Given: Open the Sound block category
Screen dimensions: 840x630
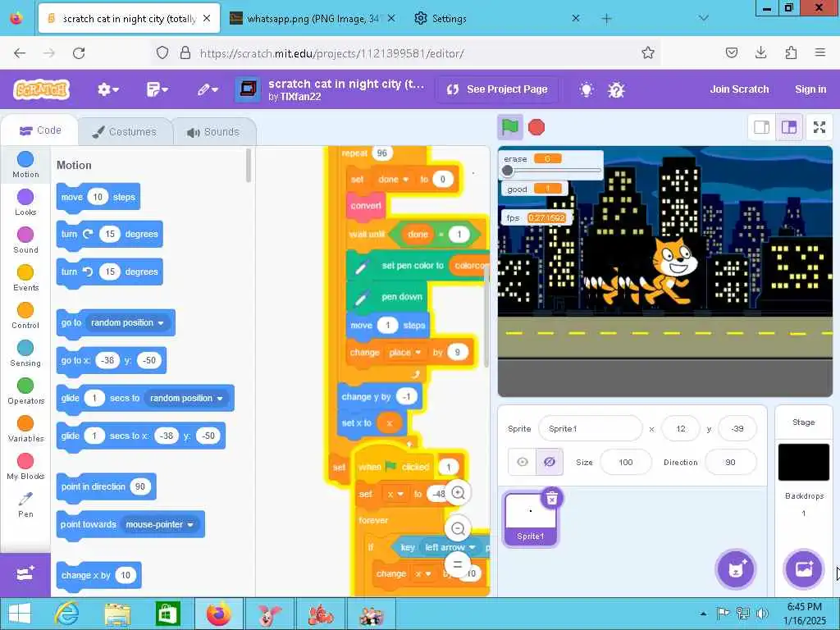Looking at the screenshot, I should pyautogui.click(x=25, y=240).
